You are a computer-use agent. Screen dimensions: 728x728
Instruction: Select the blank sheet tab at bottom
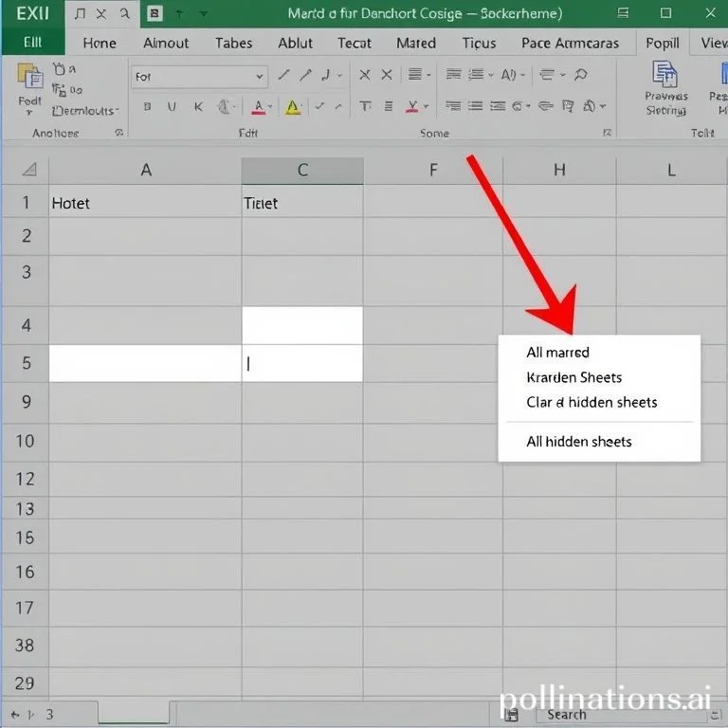click(136, 714)
